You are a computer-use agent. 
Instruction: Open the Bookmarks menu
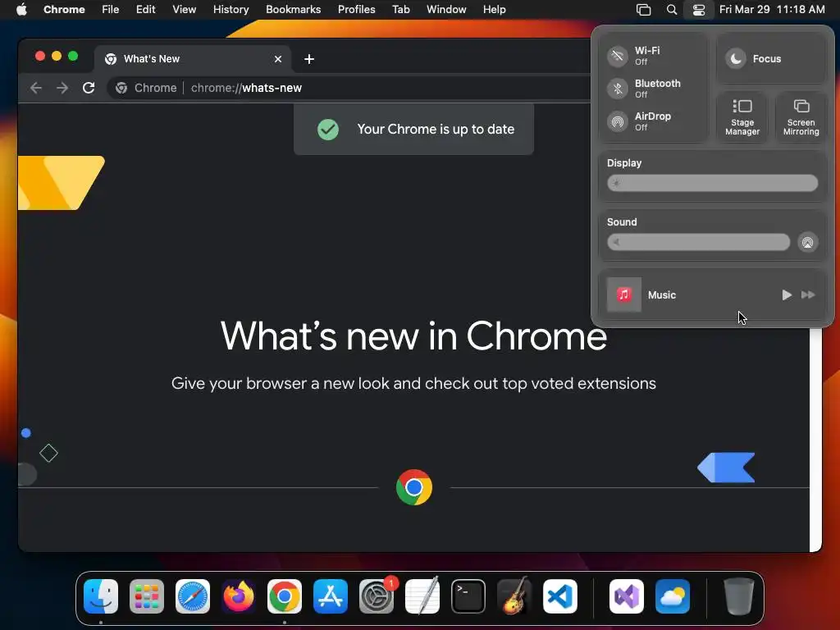[x=293, y=10]
